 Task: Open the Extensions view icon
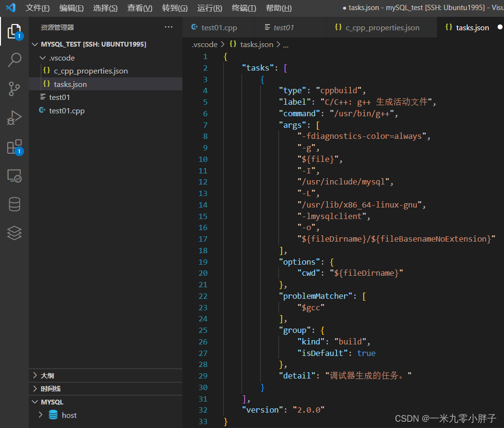14,147
